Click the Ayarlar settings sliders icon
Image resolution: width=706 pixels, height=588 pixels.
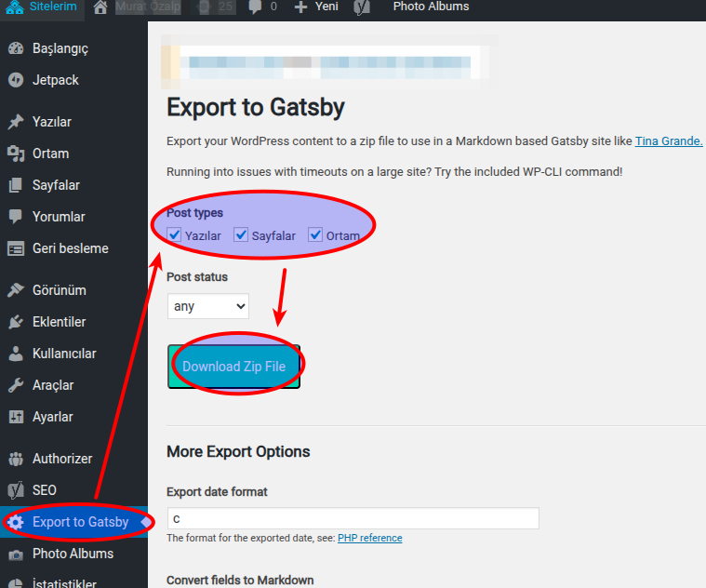(16, 417)
